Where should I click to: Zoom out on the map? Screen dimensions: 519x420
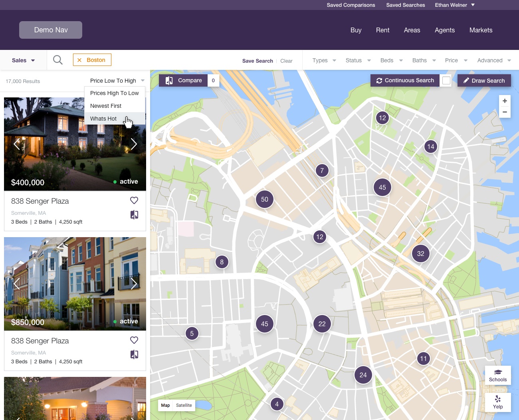505,112
